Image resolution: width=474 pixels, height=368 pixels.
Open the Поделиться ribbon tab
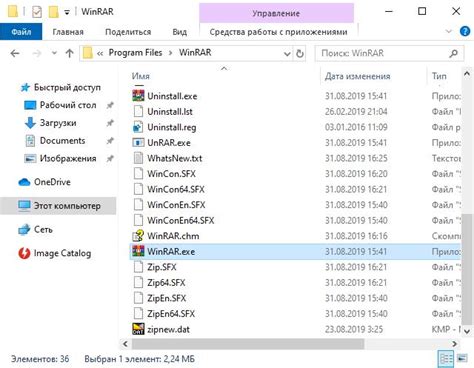(x=128, y=32)
